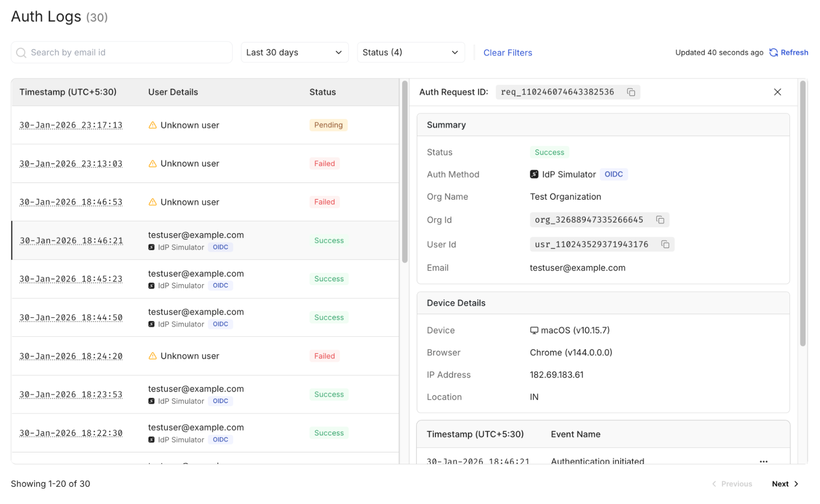820x504 pixels.
Task: Copy the User Id value
Action: 665,244
